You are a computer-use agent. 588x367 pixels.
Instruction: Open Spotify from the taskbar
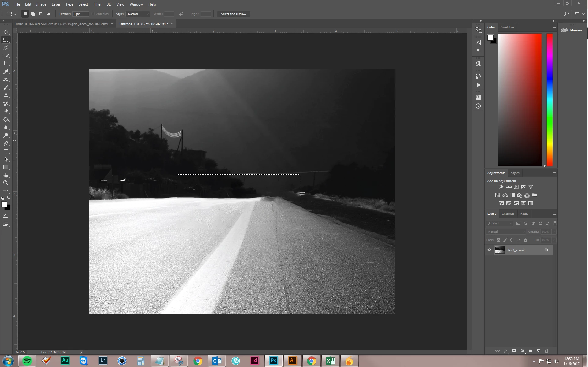[27, 361]
